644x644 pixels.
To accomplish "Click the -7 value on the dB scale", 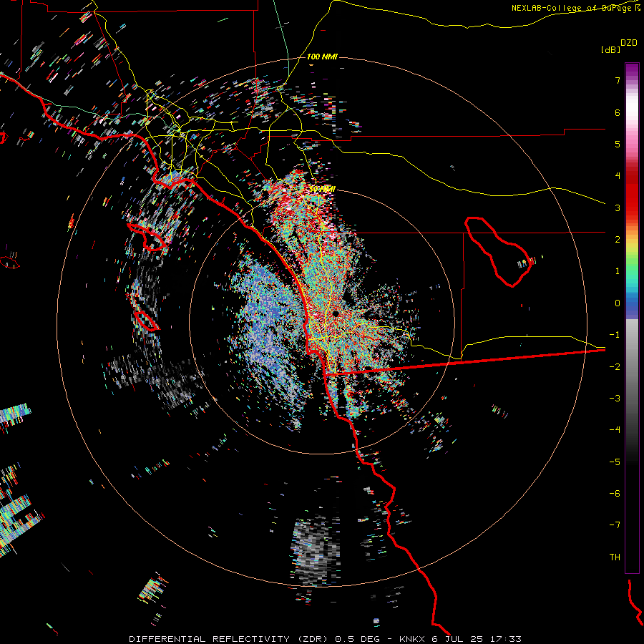I will 615,525.
